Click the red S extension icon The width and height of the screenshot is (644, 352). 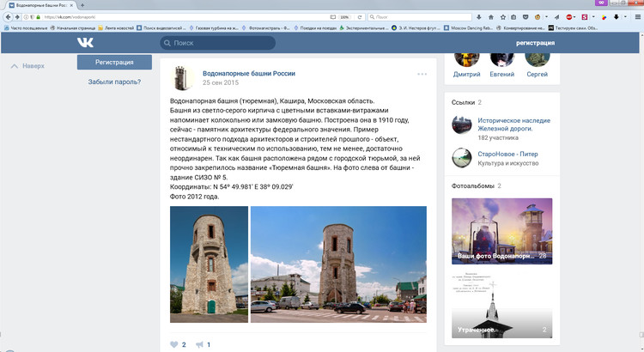(585, 17)
